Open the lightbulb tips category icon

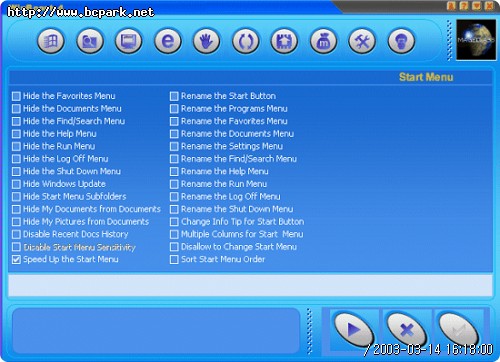click(401, 42)
